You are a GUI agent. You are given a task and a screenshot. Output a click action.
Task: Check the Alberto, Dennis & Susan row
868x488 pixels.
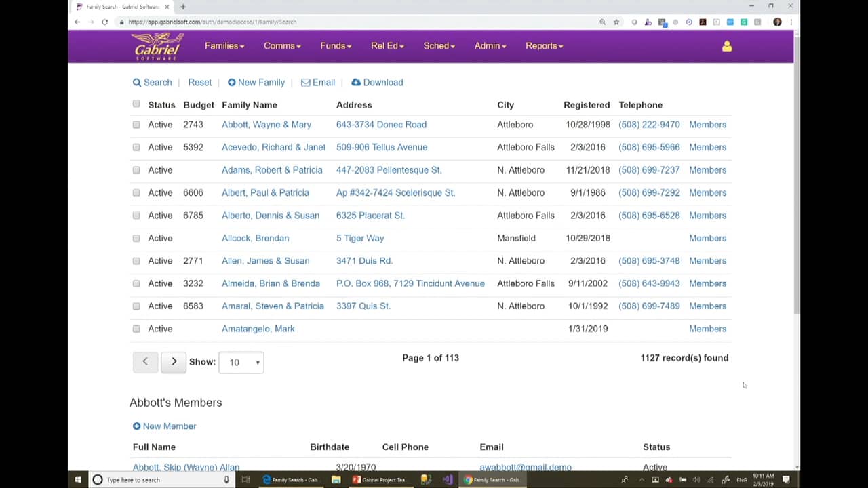pos(136,216)
